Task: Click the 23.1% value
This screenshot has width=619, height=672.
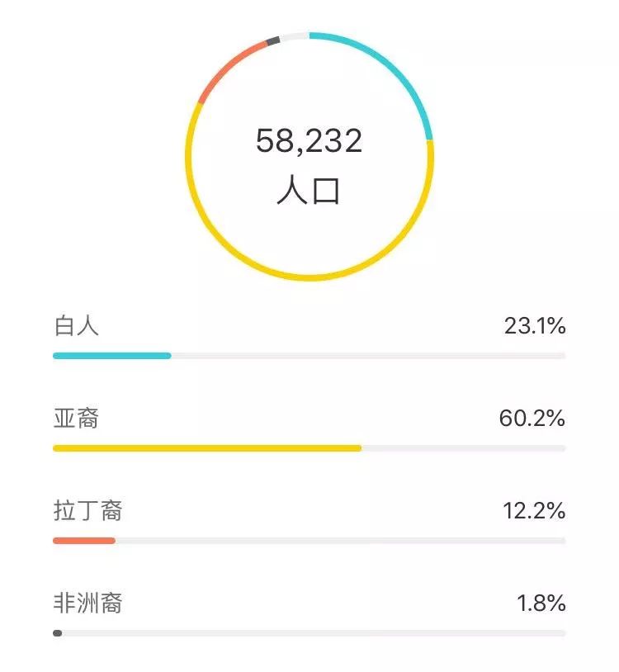Action: tap(535, 326)
